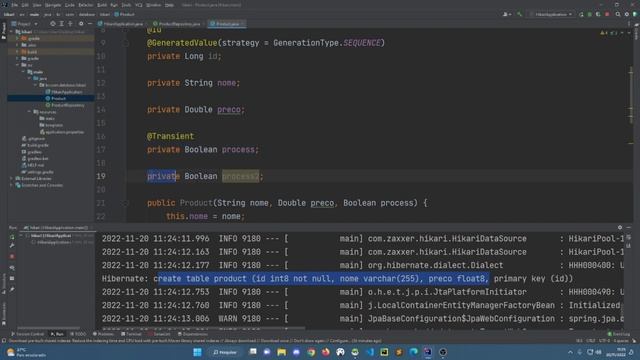Click the Windows taskbar search box
Image resolution: width=640 pixels, height=360 pixels.
(x=225, y=352)
